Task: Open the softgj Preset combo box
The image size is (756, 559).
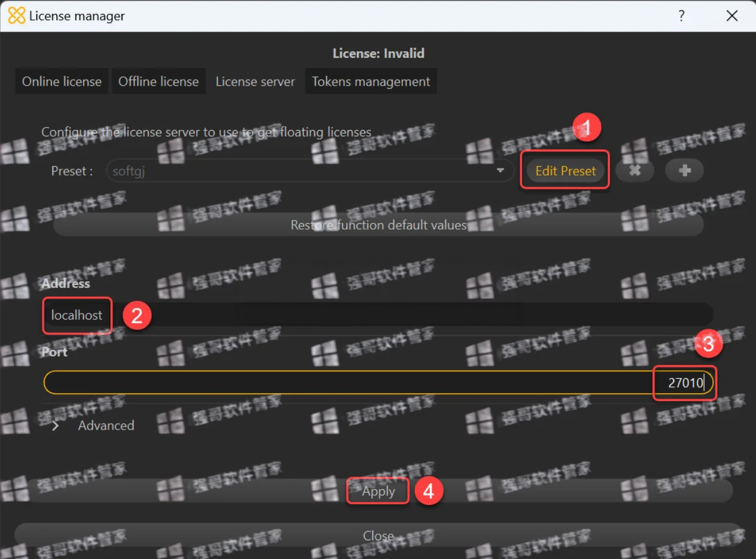Action: tap(310, 171)
